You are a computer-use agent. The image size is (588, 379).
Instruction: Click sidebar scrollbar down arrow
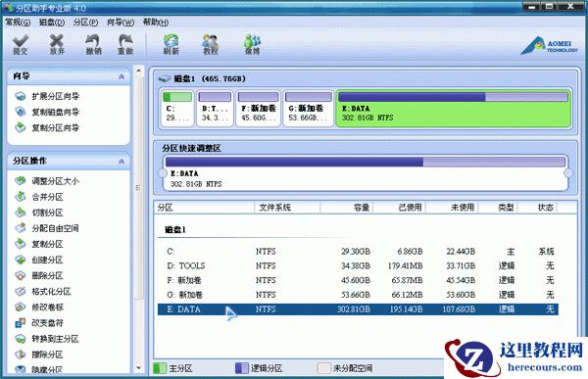pyautogui.click(x=139, y=368)
